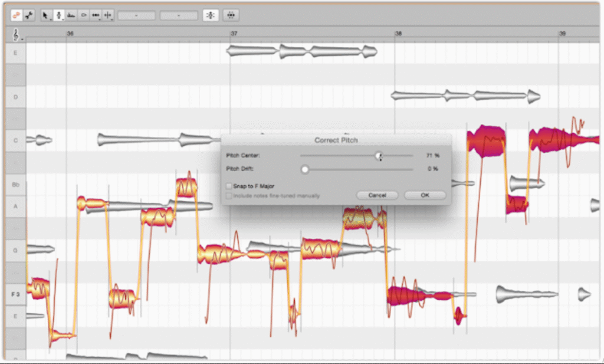Select the Timing tool
This screenshot has width=604, height=364.
(96, 15)
